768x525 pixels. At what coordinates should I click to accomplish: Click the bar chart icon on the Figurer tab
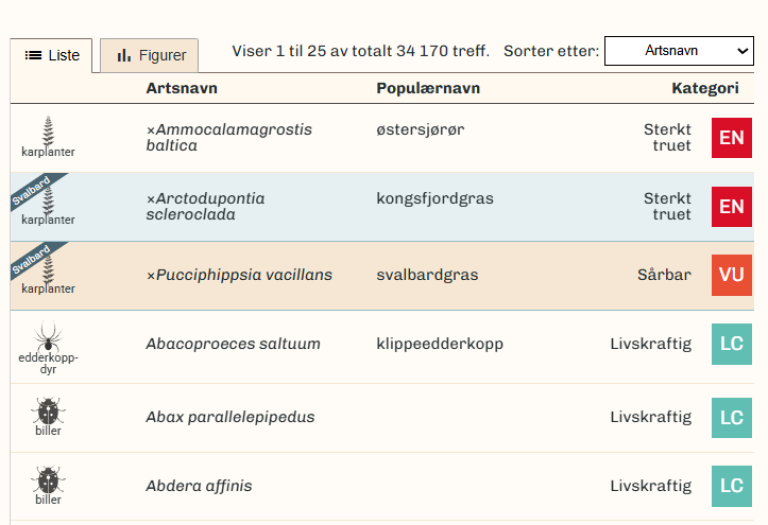tap(124, 55)
